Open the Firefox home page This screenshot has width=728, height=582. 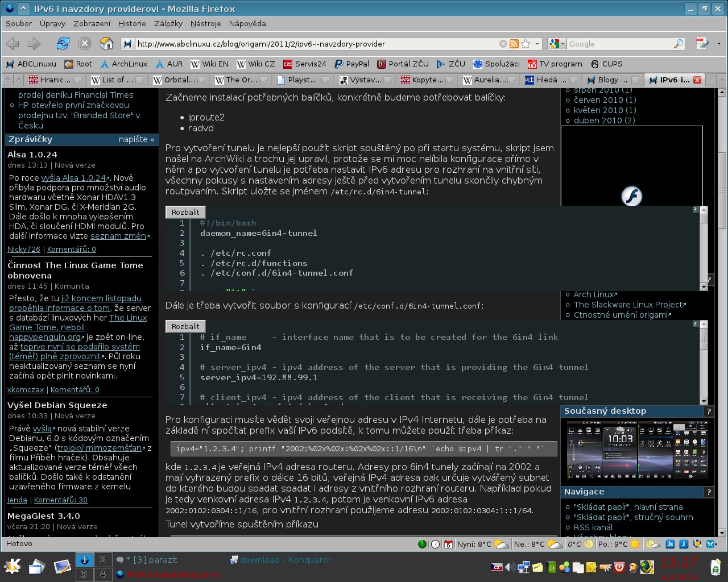click(x=106, y=43)
